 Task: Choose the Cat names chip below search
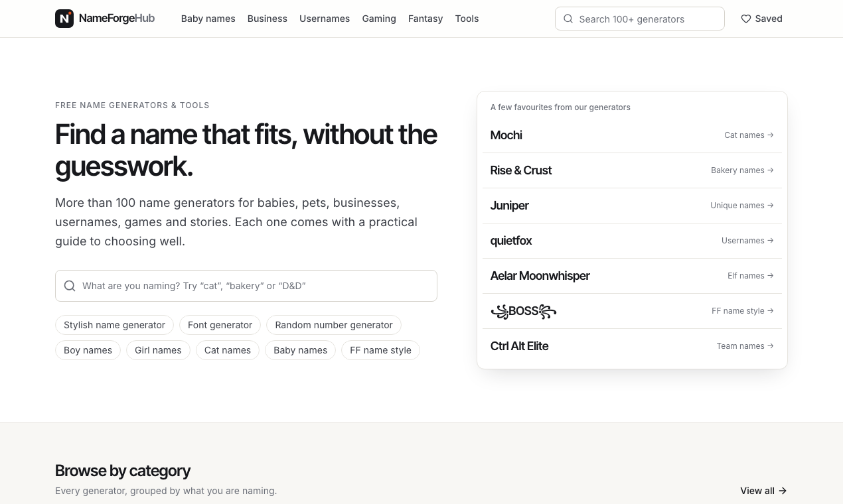pyautogui.click(x=228, y=350)
